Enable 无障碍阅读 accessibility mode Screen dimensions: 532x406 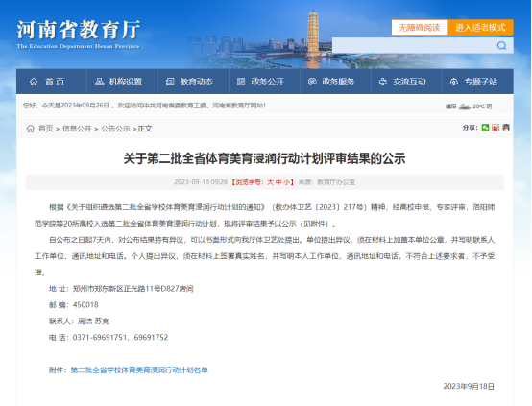pyautogui.click(x=420, y=28)
